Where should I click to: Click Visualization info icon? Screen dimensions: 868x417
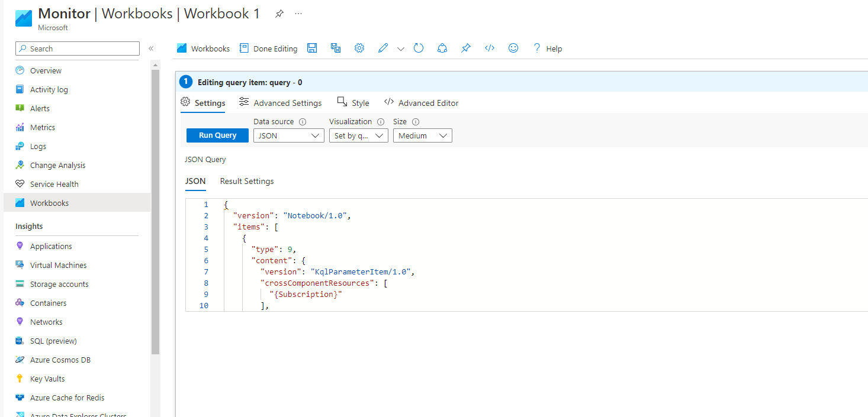pyautogui.click(x=381, y=122)
